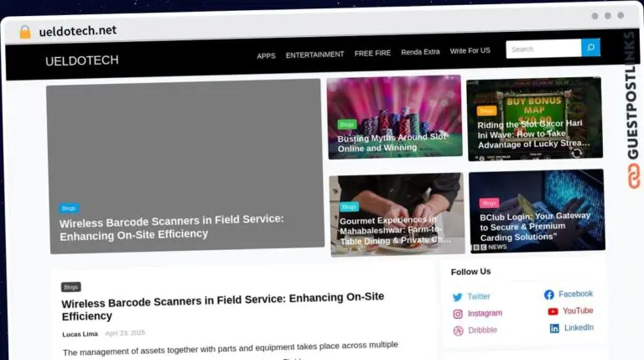Open the APPS menu item
The width and height of the screenshot is (644, 360).
(x=266, y=56)
